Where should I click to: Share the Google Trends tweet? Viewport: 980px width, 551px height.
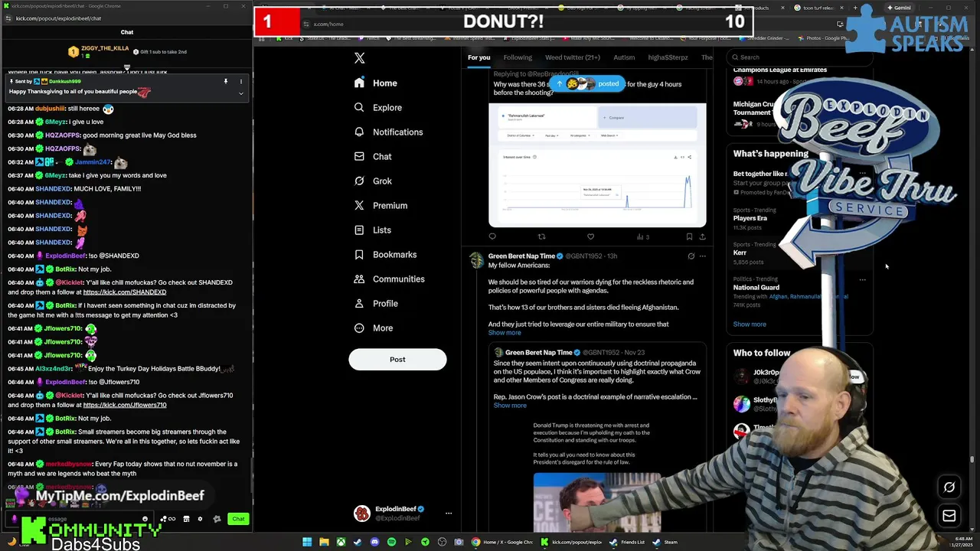[702, 236]
